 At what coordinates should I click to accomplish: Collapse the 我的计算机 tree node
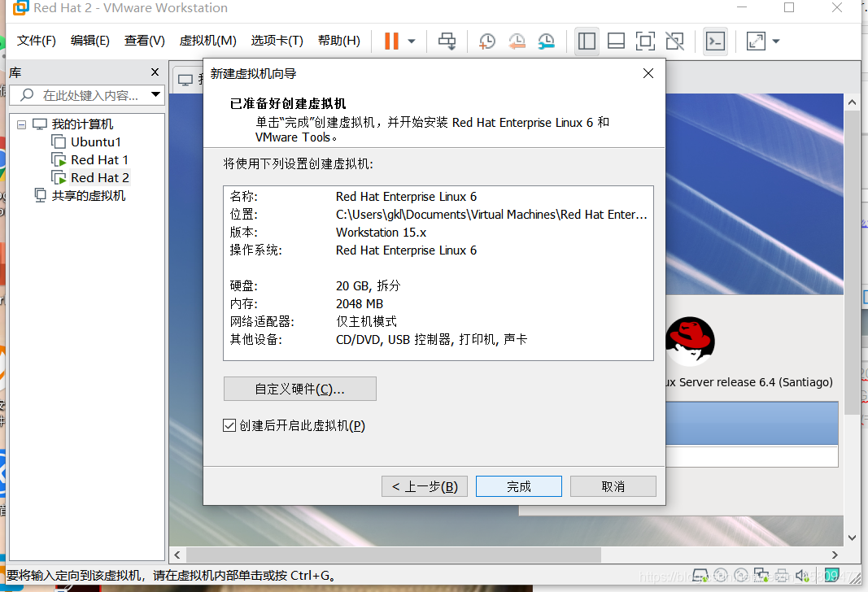[x=22, y=124]
